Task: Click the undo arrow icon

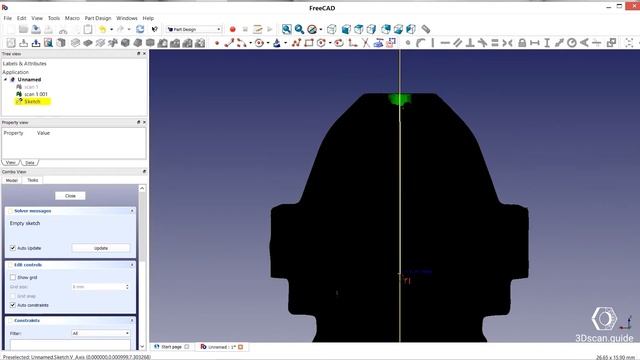Action: click(102, 29)
